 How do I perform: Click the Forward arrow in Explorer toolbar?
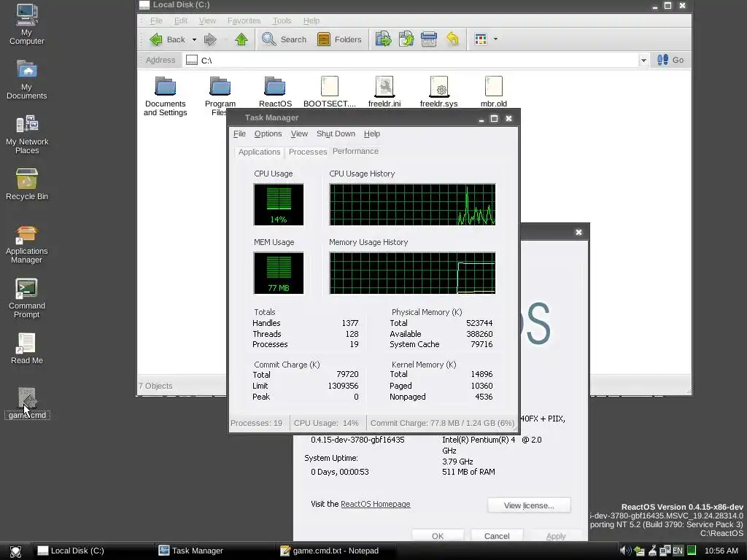(210, 39)
